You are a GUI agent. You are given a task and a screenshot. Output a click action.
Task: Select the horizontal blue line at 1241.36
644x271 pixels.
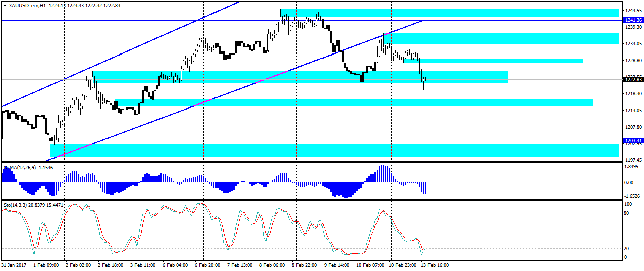click(151, 20)
